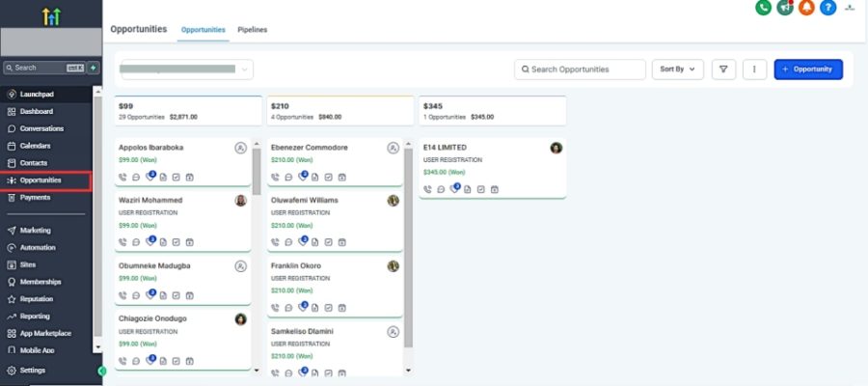Open the three-dot more options menu
868x386 pixels.
point(754,69)
